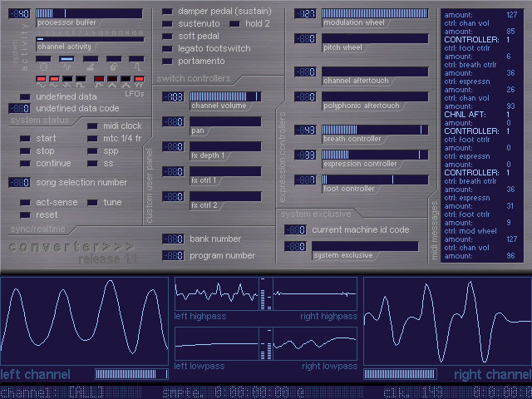Click the fx depth 1 slider
The image size is (532, 399).
pos(225,146)
